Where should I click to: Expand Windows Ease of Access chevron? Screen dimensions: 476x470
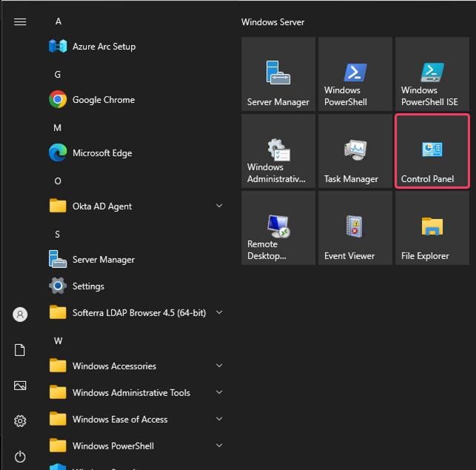(x=219, y=419)
